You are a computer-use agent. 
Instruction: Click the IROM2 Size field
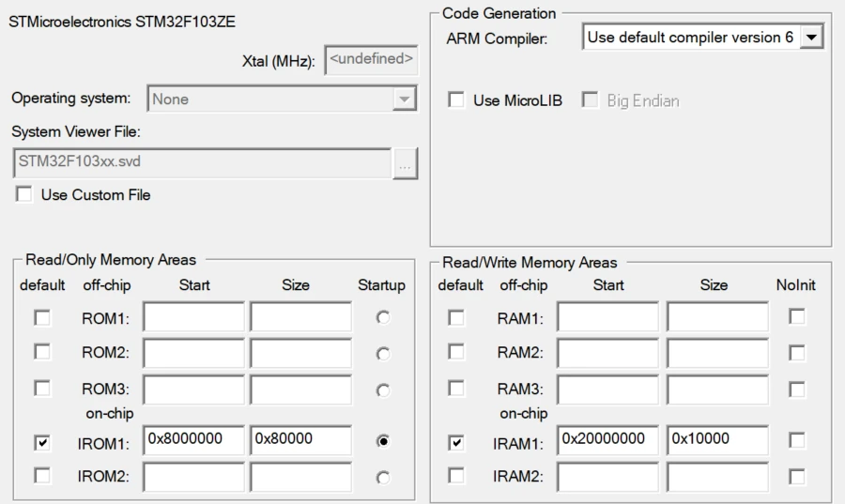[x=300, y=477]
